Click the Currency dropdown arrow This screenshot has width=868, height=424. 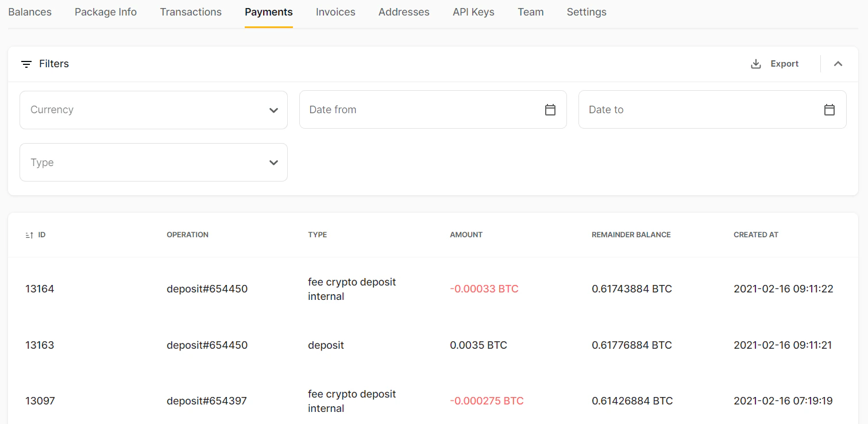273,110
